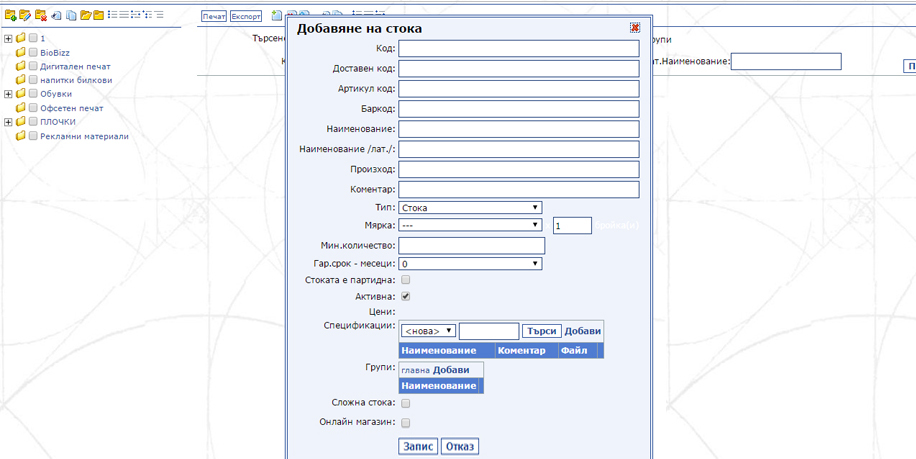
Task: Check the напитки билкови checkbox
Action: [x=33, y=80]
